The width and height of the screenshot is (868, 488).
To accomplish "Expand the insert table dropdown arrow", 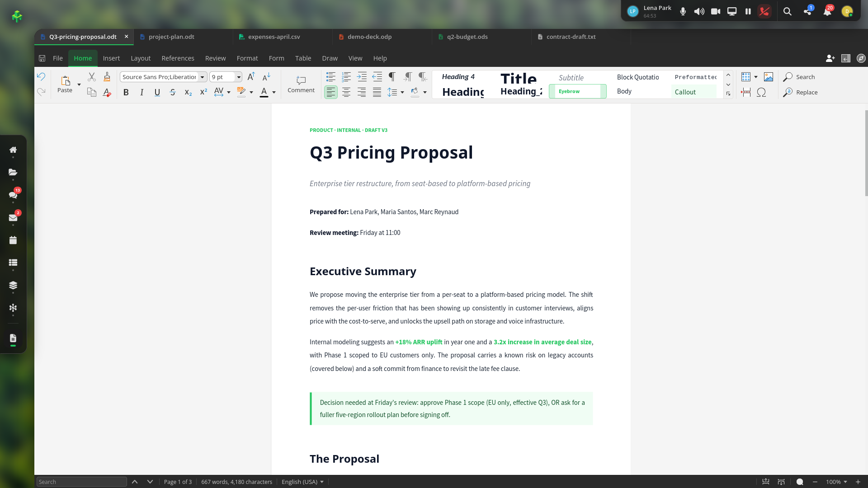I will coord(756,77).
